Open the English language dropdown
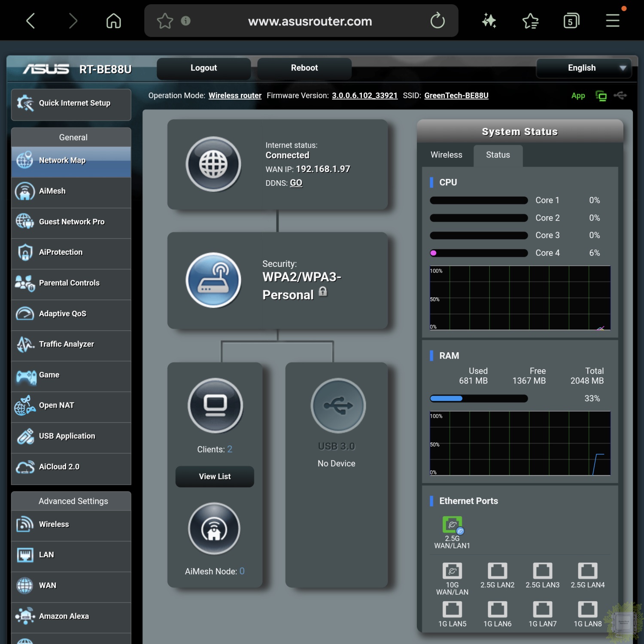The width and height of the screenshot is (644, 644). [583, 68]
